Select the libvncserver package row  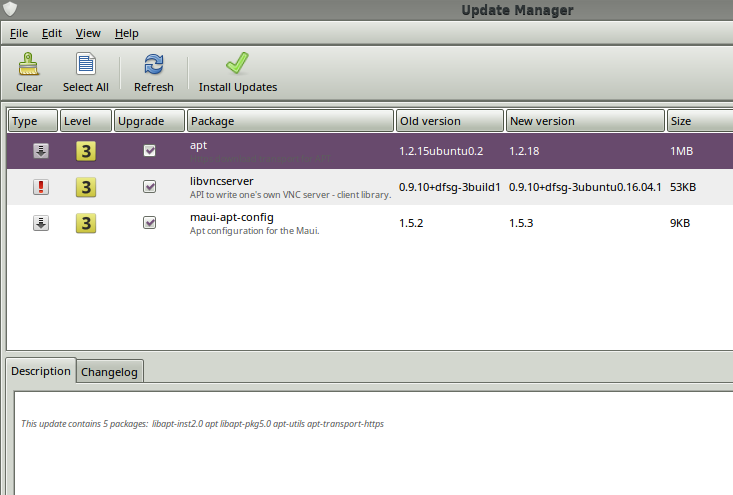click(290, 187)
